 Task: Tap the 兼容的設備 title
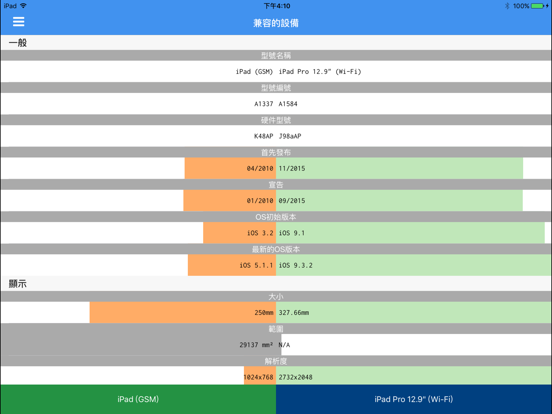pyautogui.click(x=276, y=23)
